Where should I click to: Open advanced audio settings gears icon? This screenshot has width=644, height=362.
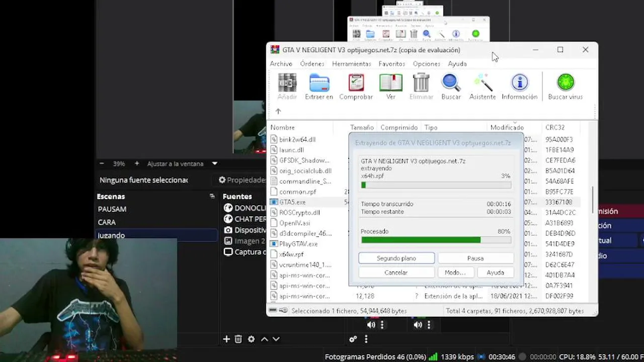(353, 339)
